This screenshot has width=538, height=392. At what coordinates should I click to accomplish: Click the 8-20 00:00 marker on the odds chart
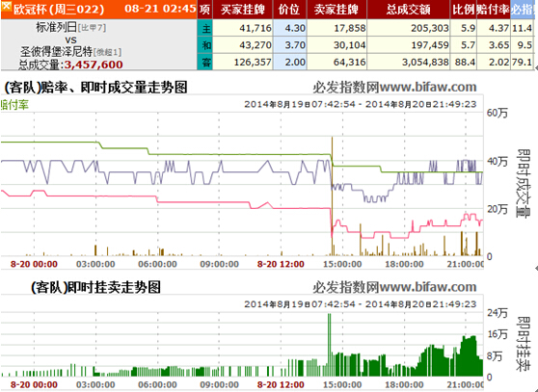[34, 264]
